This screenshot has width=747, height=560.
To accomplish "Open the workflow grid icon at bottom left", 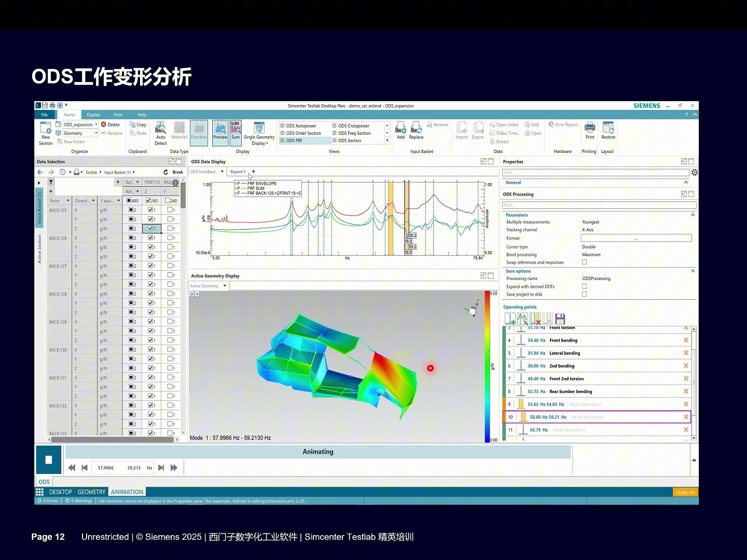I will pyautogui.click(x=40, y=492).
